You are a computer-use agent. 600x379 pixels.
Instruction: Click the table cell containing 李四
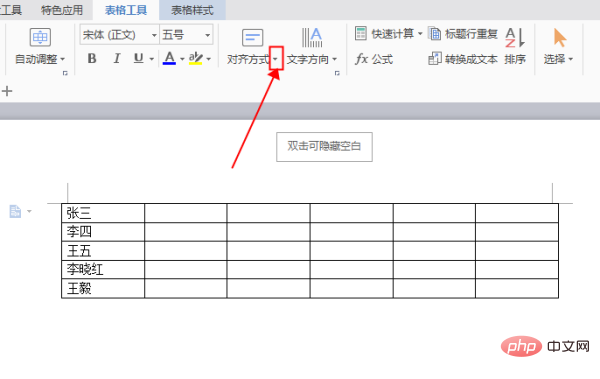click(103, 232)
